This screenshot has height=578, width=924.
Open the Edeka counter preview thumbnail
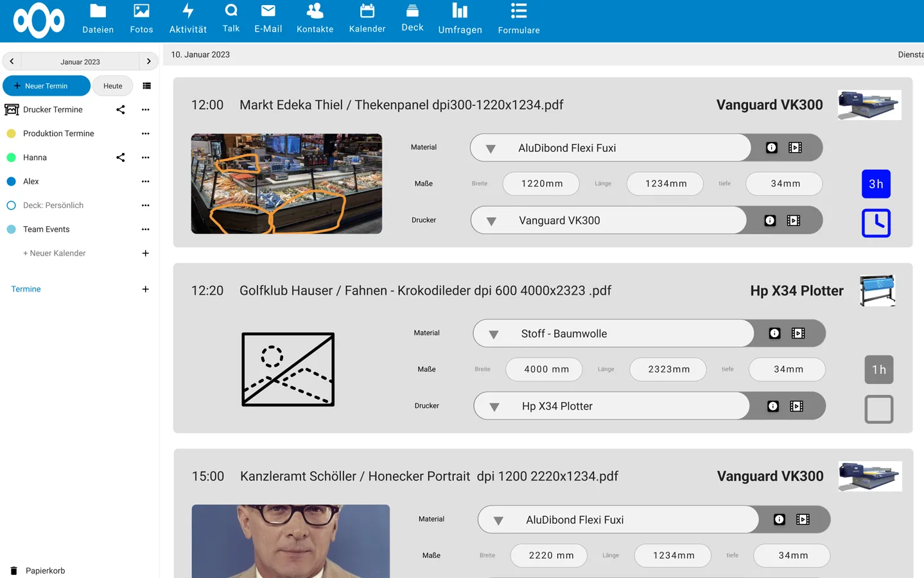tap(286, 184)
